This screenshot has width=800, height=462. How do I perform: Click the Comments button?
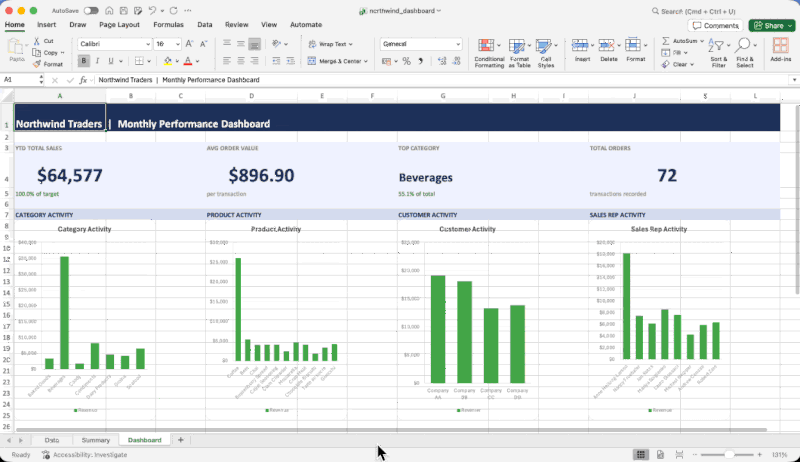point(716,25)
